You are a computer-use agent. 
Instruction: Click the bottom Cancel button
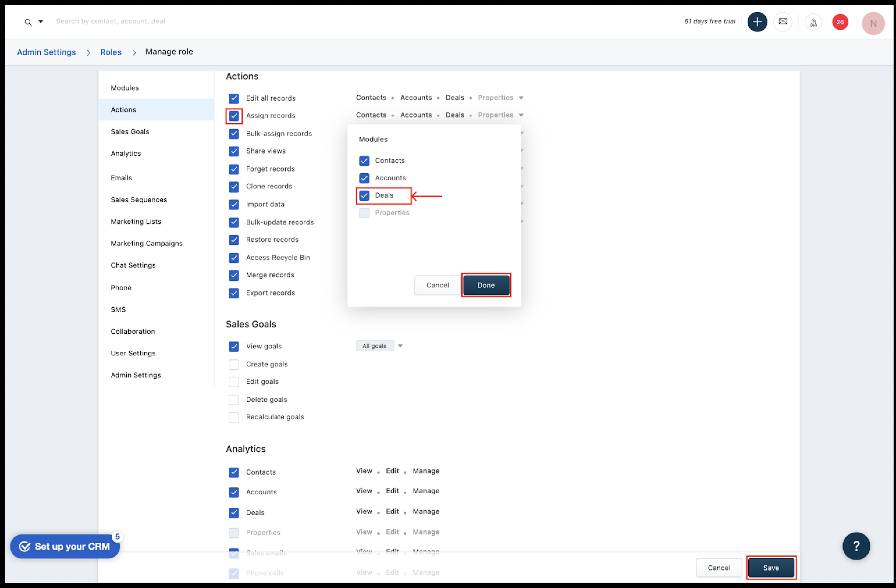pos(719,568)
